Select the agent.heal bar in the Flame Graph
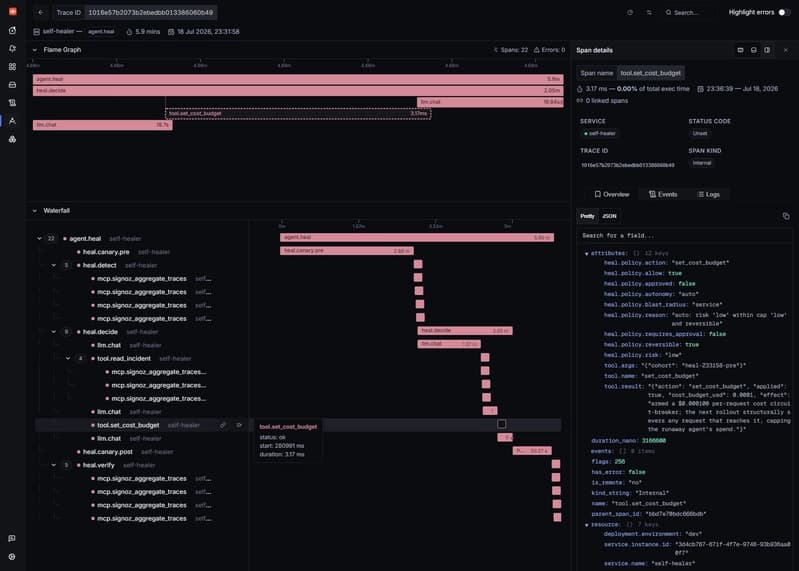799x571 pixels. [x=298, y=79]
